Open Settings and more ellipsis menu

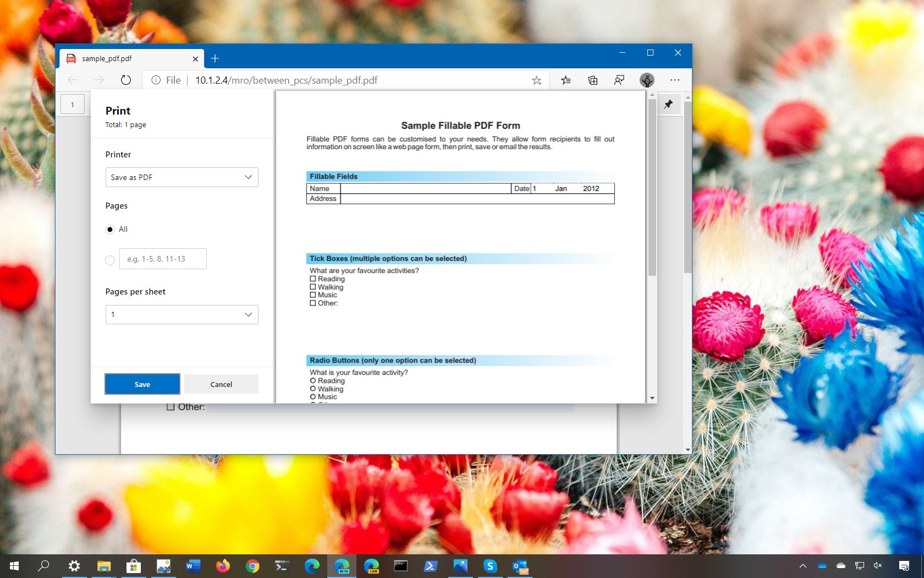[x=675, y=80]
